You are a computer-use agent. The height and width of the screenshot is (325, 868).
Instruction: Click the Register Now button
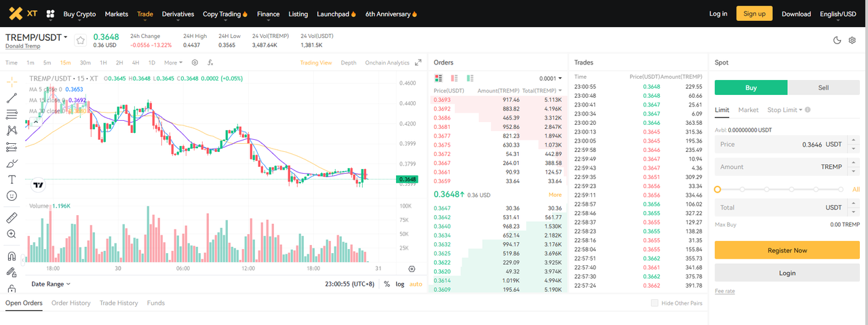click(787, 250)
